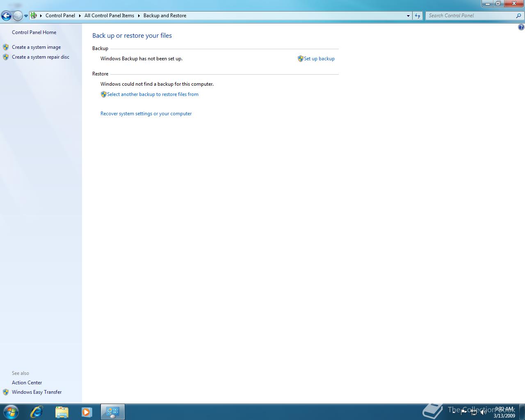Focus the Search Control Panel field
Image resolution: width=525 pixels, height=420 pixels.
471,16
